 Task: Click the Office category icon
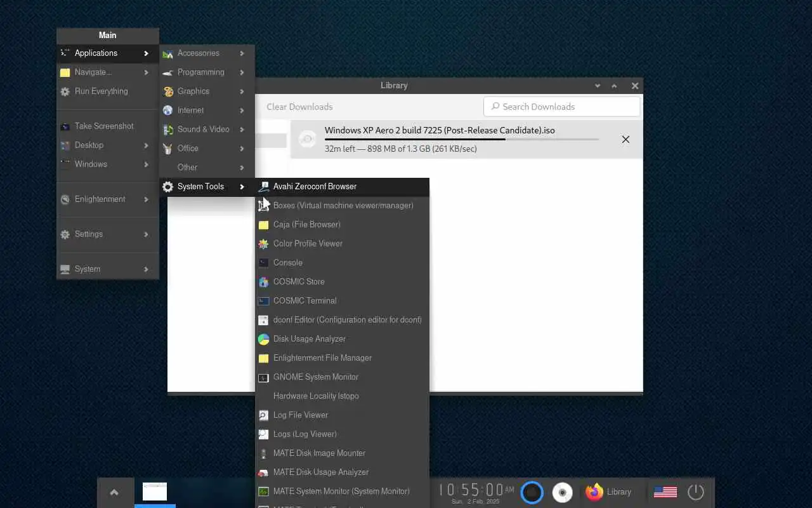[x=167, y=149]
